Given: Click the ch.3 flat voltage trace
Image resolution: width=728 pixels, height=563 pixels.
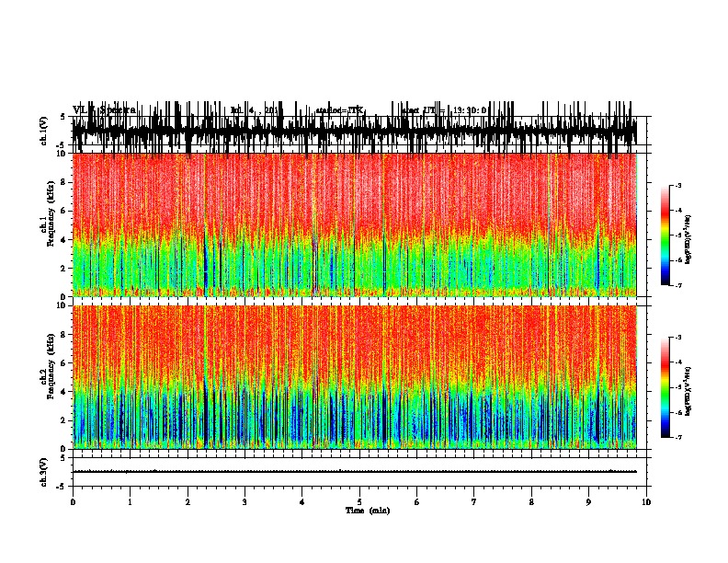Looking at the screenshot, I should click(x=355, y=472).
